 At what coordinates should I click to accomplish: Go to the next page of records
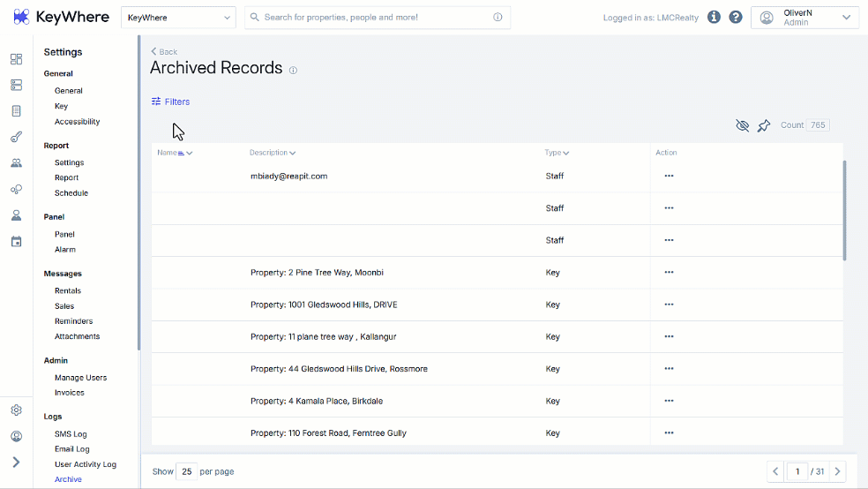click(x=837, y=472)
